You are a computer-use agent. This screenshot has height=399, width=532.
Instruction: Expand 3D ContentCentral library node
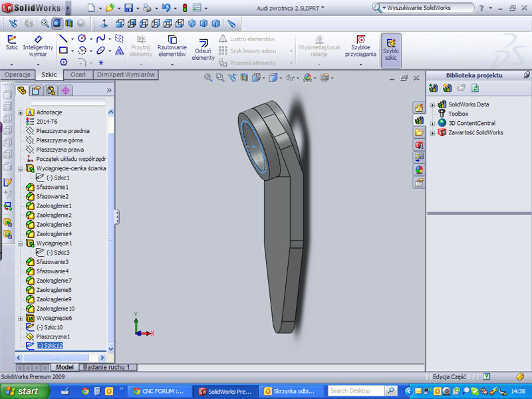[432, 124]
